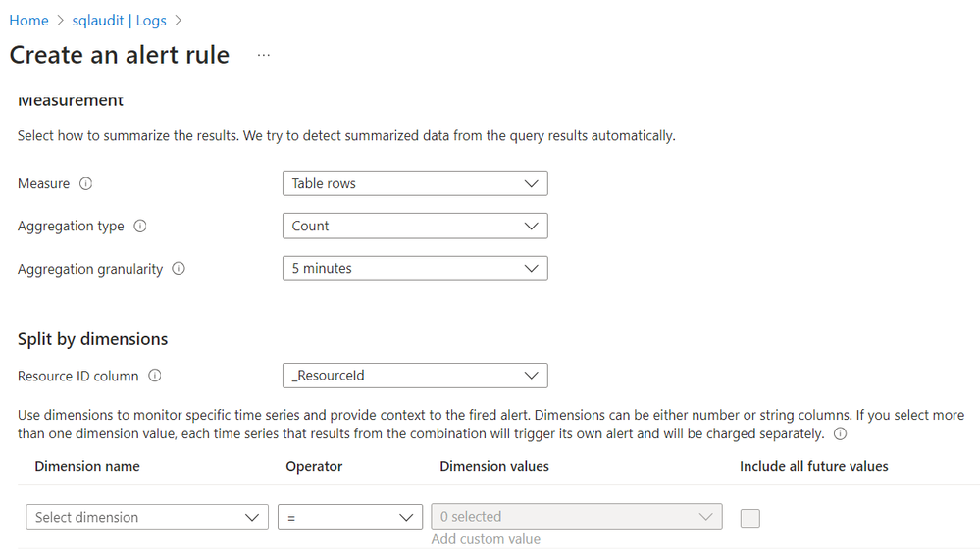980x557 pixels.
Task: Open the Measure dropdown showing Table rows
Action: (414, 183)
